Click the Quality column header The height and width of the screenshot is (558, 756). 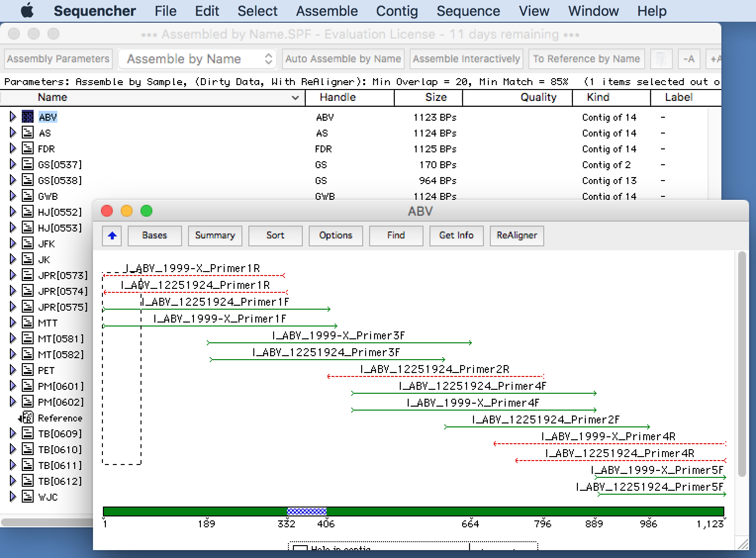tap(518, 97)
